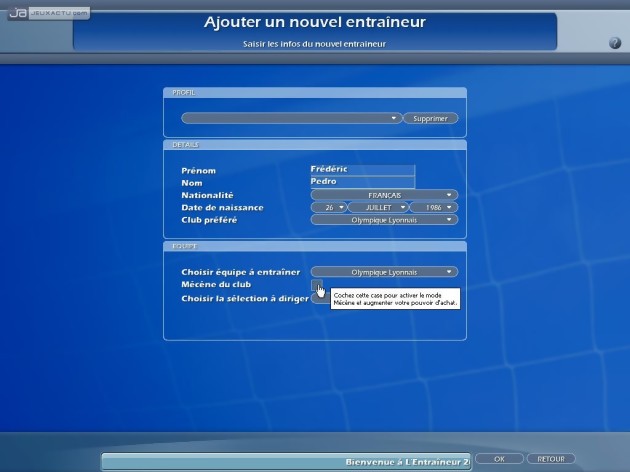Open the help question mark icon
Image resolution: width=630 pixels, height=472 pixels.
point(615,43)
